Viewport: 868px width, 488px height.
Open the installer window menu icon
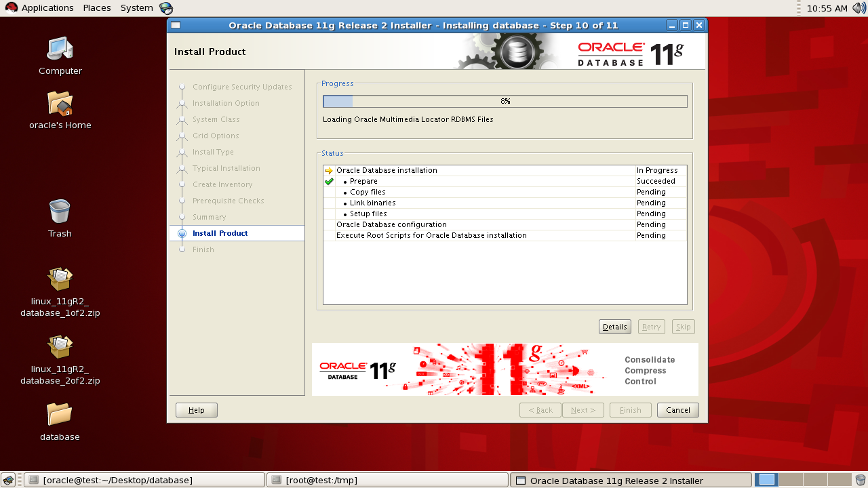[x=176, y=25]
